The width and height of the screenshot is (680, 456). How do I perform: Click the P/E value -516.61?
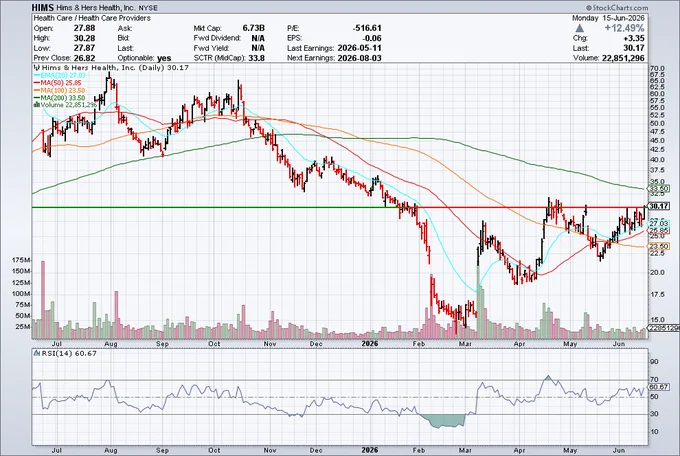367,28
